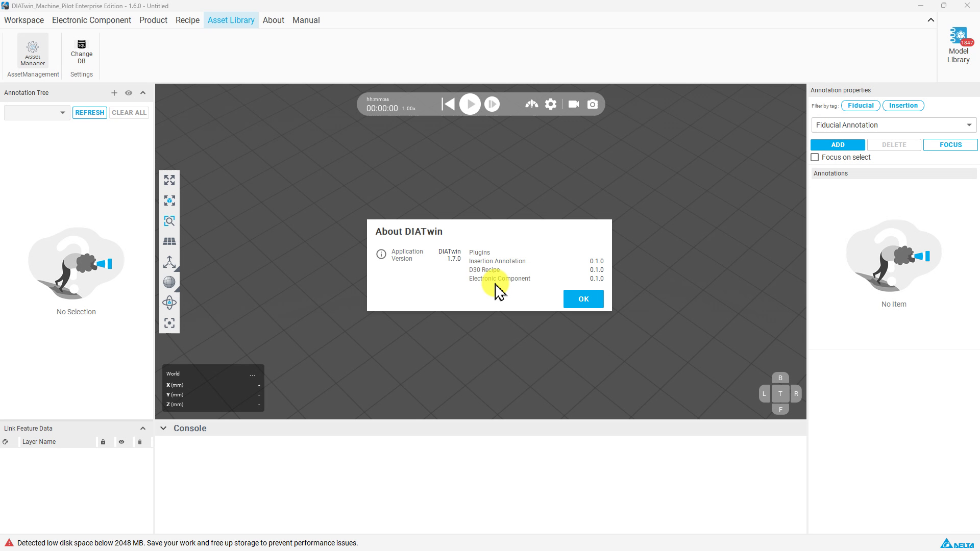Collapse the Link Feature Data panel

143,429
